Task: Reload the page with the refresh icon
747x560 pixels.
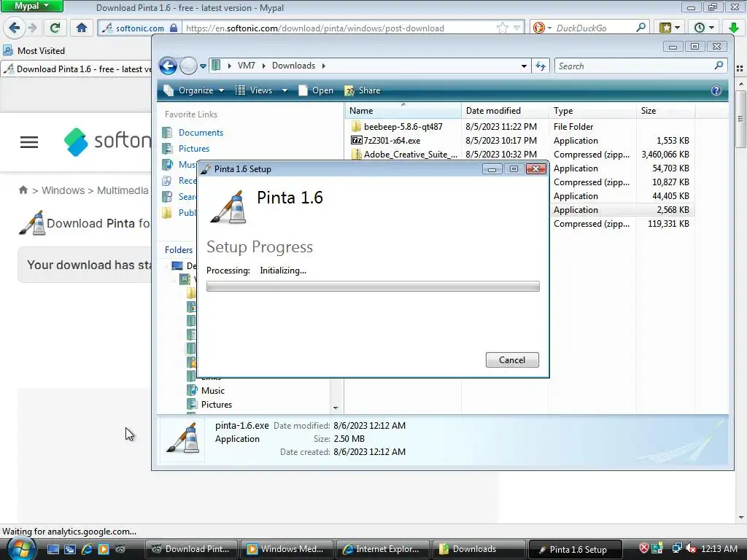Action: [x=55, y=28]
